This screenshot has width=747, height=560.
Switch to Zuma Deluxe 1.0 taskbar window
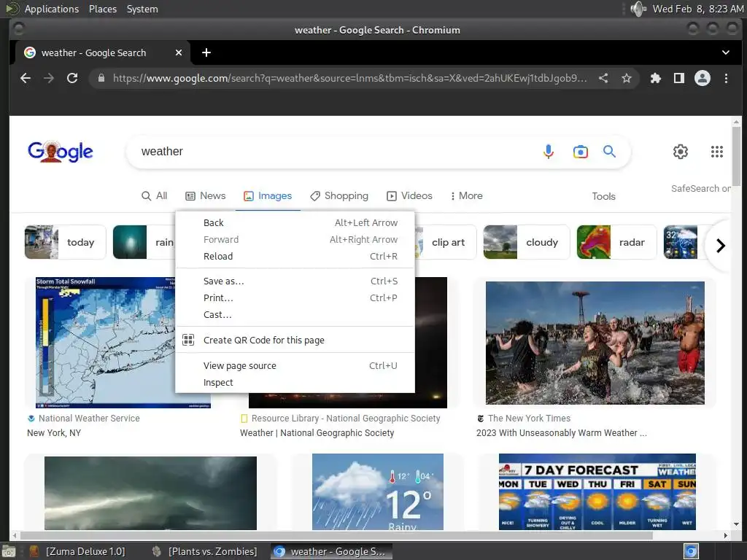77,551
